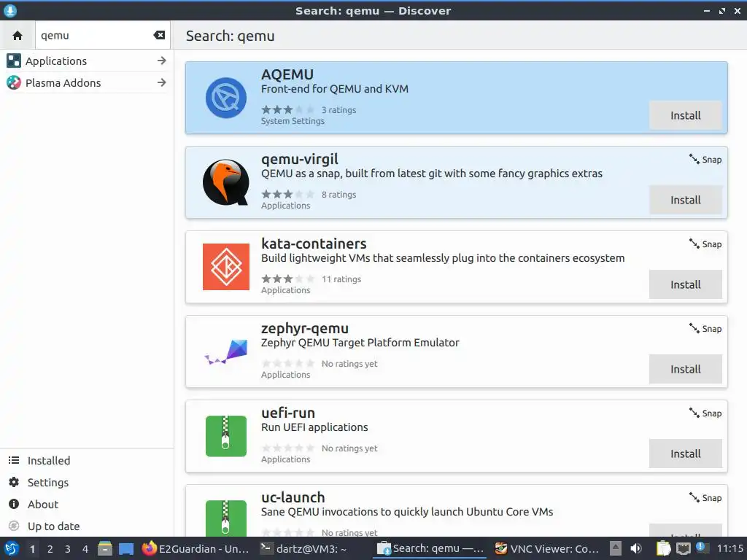Install qemu-virgil

point(685,200)
